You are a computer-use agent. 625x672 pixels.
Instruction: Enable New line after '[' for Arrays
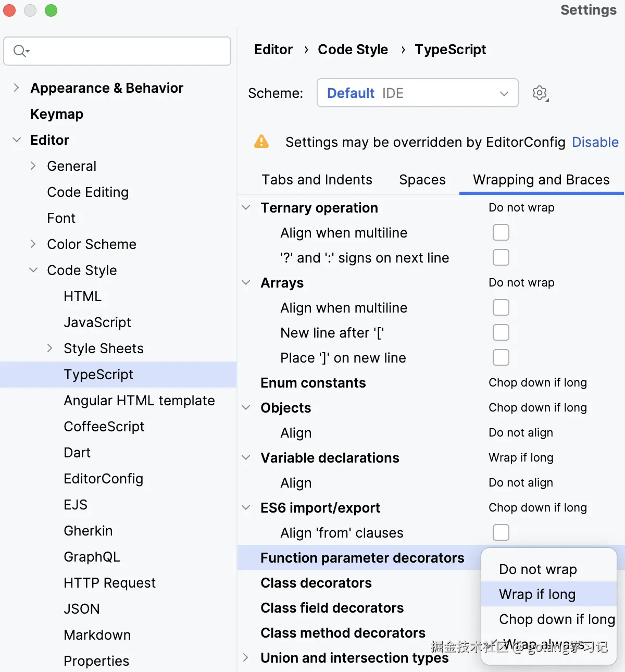click(x=501, y=332)
